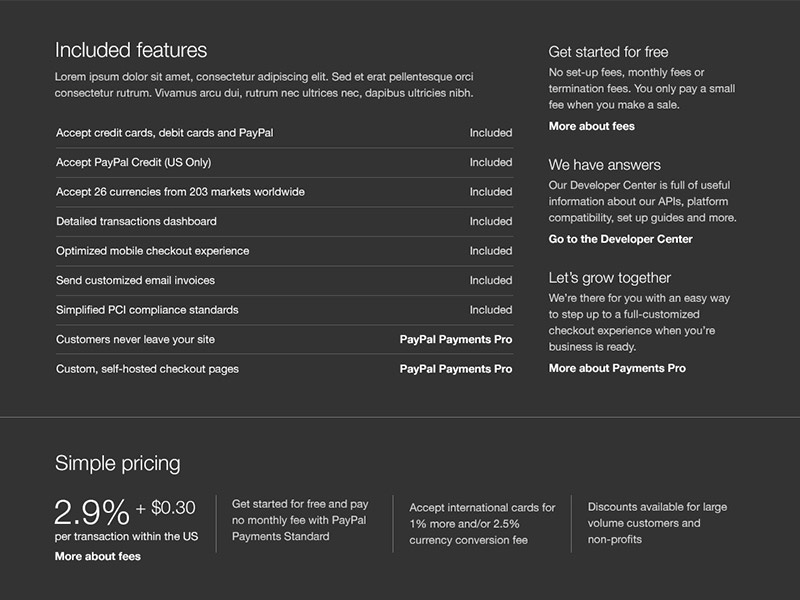
Task: Click the More about Payments Pro link
Action: coord(617,368)
